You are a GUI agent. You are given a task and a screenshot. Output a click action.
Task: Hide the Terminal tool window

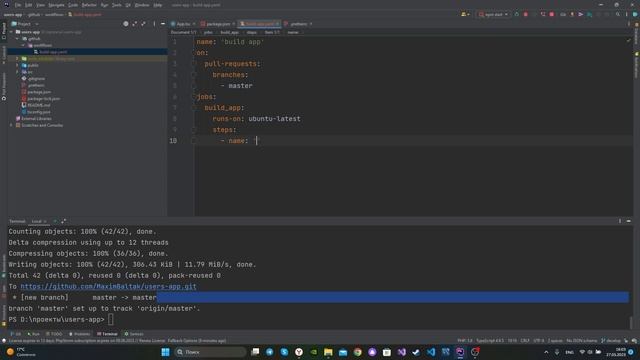pyautogui.click(x=629, y=221)
